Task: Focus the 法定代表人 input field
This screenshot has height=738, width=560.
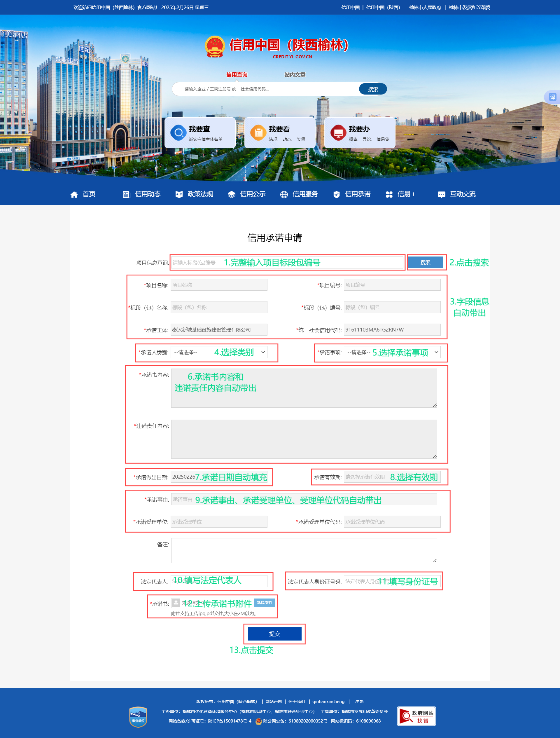Action: (x=219, y=581)
